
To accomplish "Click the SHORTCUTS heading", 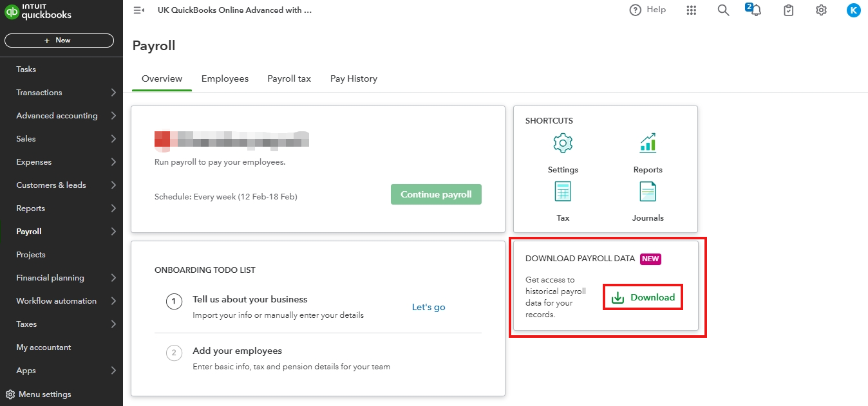I will (x=549, y=121).
